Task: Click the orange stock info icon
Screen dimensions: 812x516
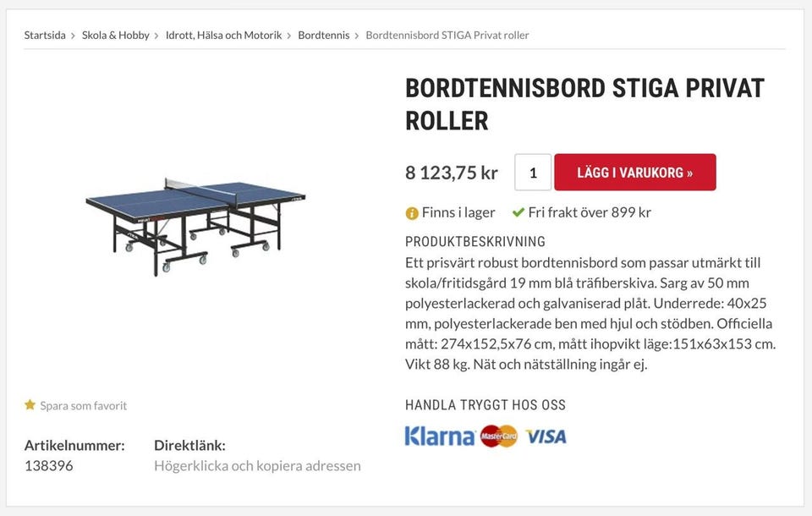Action: pos(412,213)
